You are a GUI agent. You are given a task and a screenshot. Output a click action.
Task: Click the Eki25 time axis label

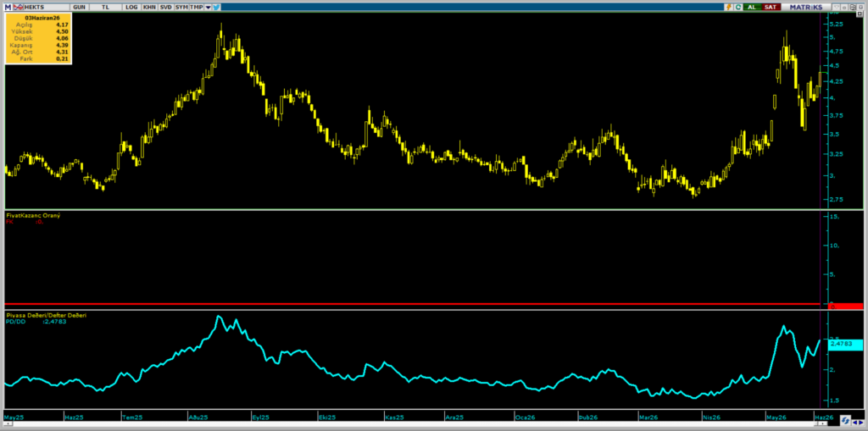[x=328, y=417]
